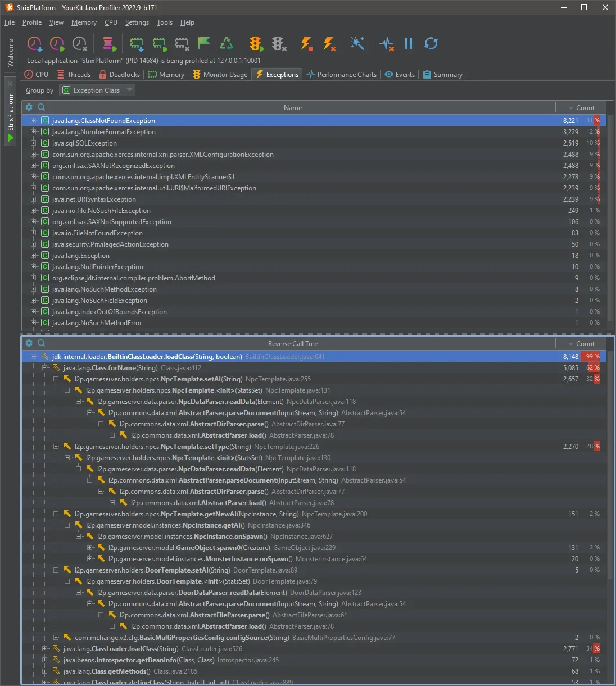Click Reverse Call Tree column header
The height and width of the screenshot is (686, 616).
coord(292,343)
